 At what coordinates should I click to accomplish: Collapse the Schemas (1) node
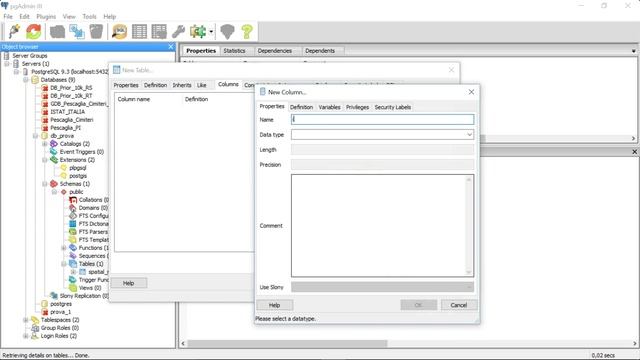[45, 184]
